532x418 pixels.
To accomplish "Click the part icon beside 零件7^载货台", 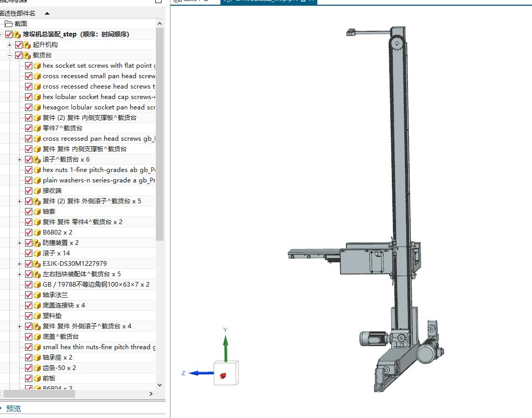I will pyautogui.click(x=37, y=128).
